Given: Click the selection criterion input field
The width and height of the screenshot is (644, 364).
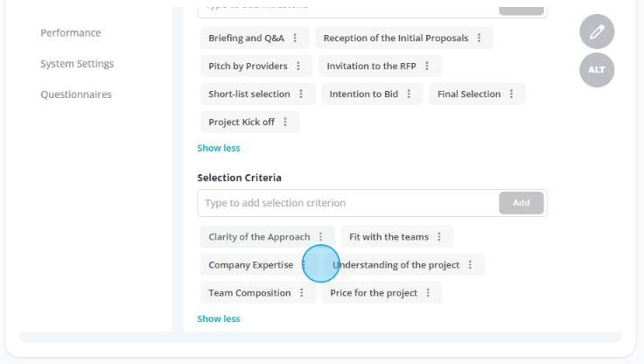Looking at the screenshot, I should pyautogui.click(x=348, y=203).
